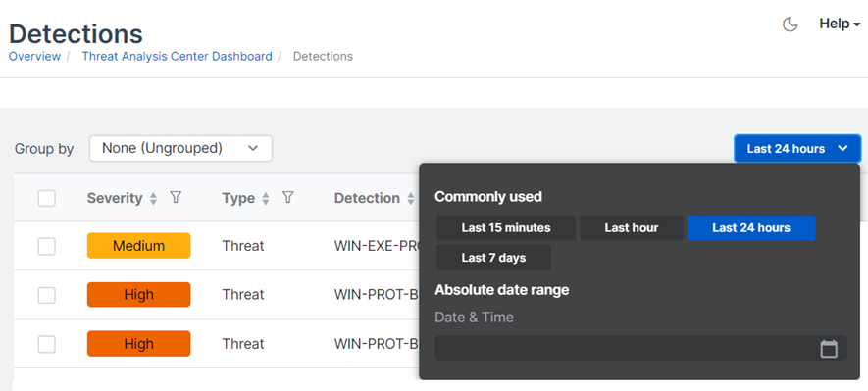The image size is (868, 391).
Task: Choose Last 24 hours option in panel
Action: tap(751, 228)
